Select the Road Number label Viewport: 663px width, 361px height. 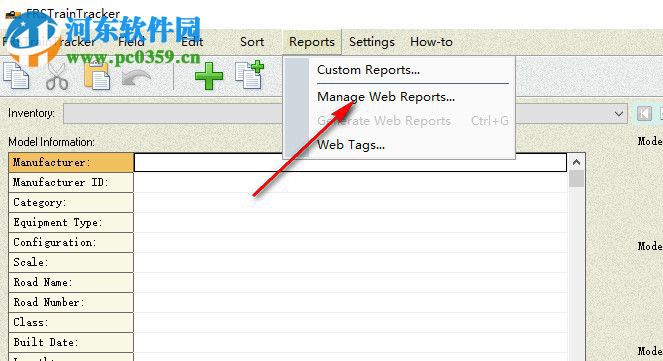tap(71, 302)
